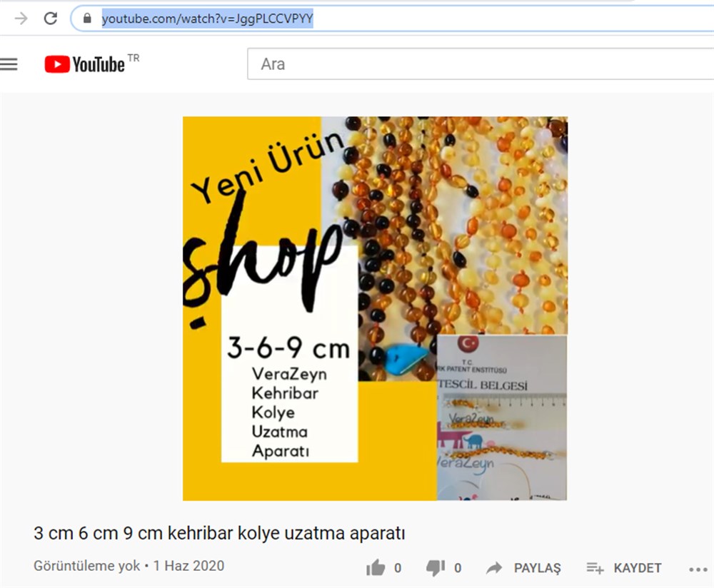Open the three-dot more actions menu

[x=698, y=569]
